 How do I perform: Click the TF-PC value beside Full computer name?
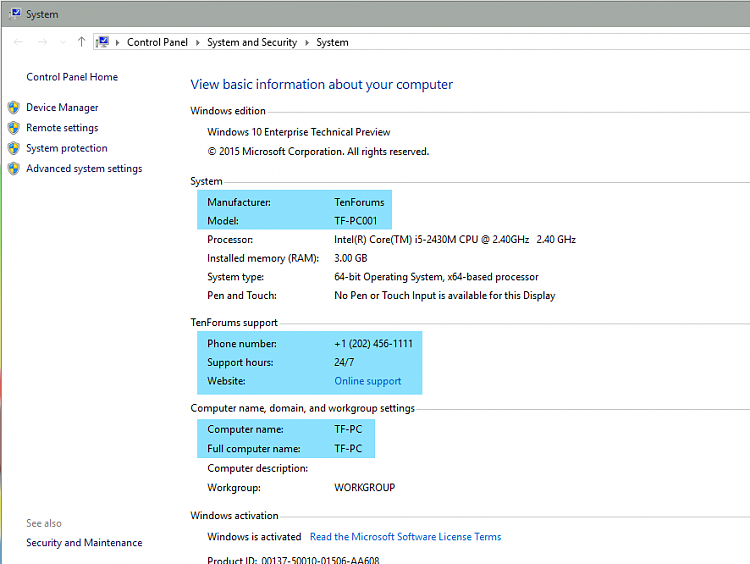coord(348,449)
